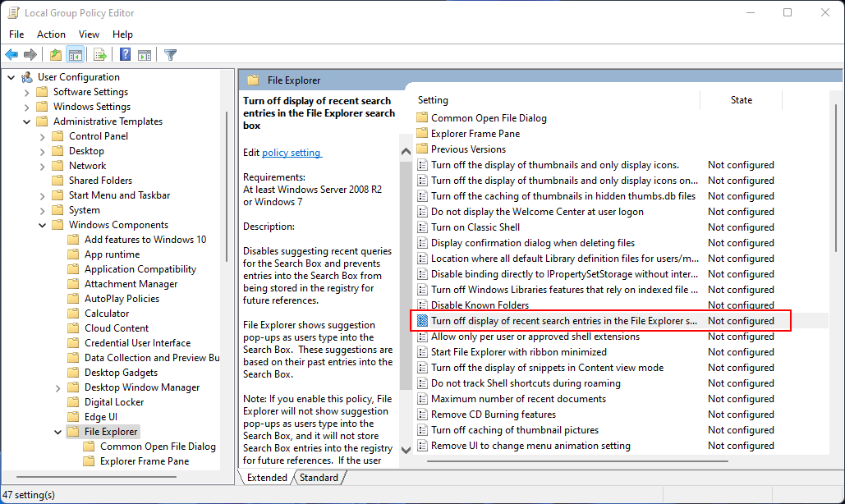Viewport: 845px width, 504px height.
Task: Navigate back using the Back arrow icon
Action: (11, 54)
